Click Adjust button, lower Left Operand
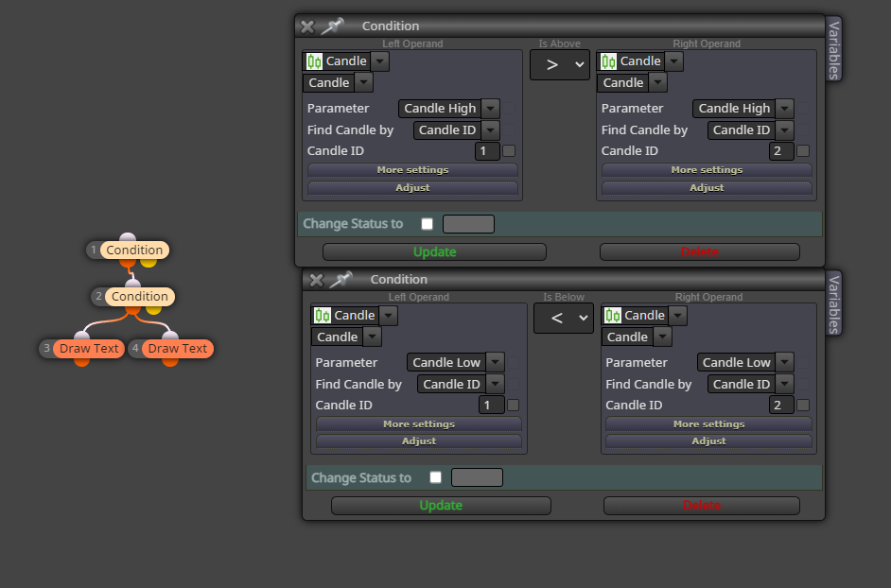The width and height of the screenshot is (891, 588). point(419,441)
